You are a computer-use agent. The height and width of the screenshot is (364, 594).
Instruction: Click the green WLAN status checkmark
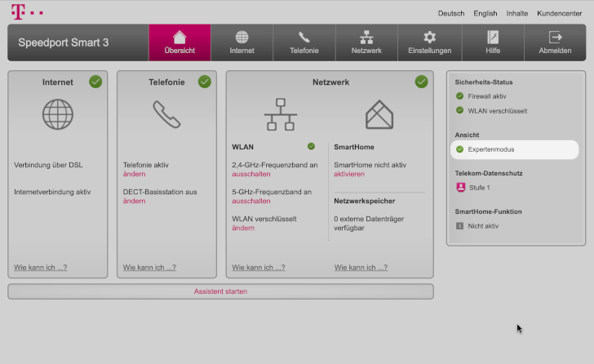pyautogui.click(x=311, y=146)
